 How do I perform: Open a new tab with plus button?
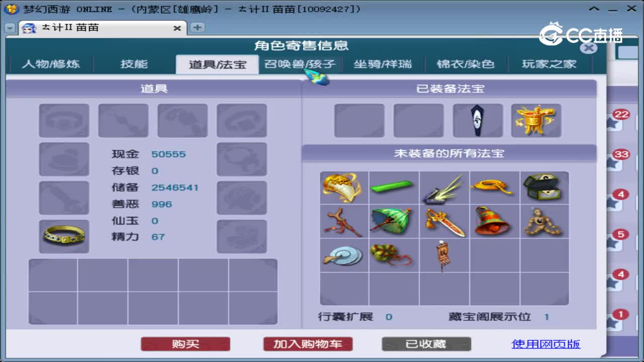(x=197, y=28)
